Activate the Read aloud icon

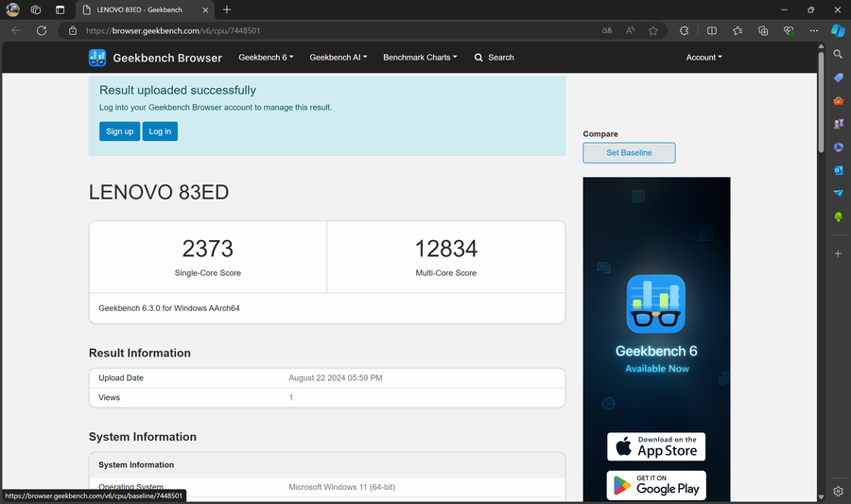630,31
